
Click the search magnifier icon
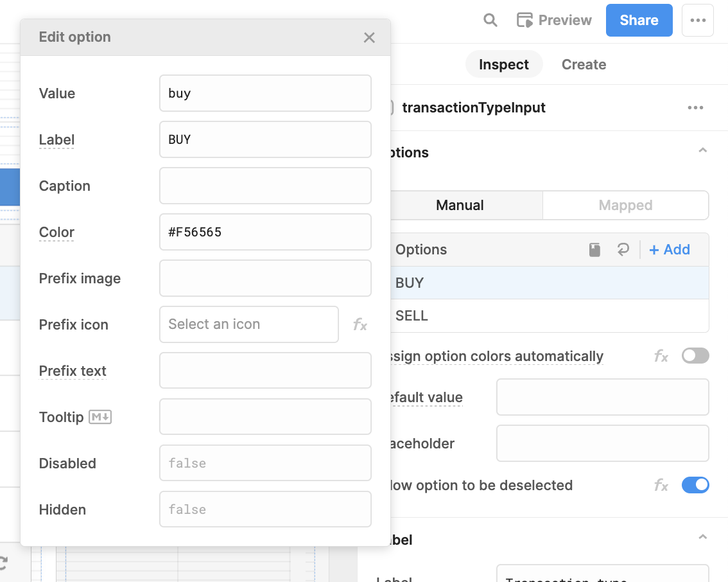[x=490, y=21]
